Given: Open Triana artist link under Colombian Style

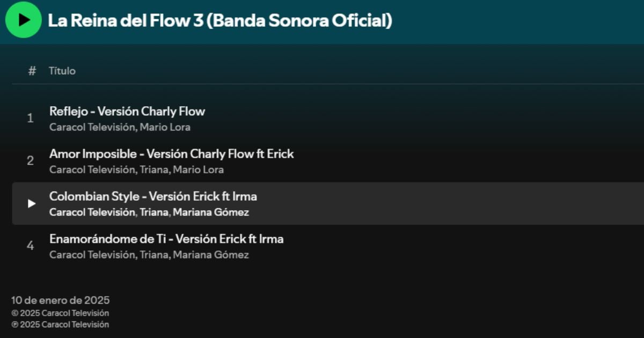Looking at the screenshot, I should coord(153,212).
